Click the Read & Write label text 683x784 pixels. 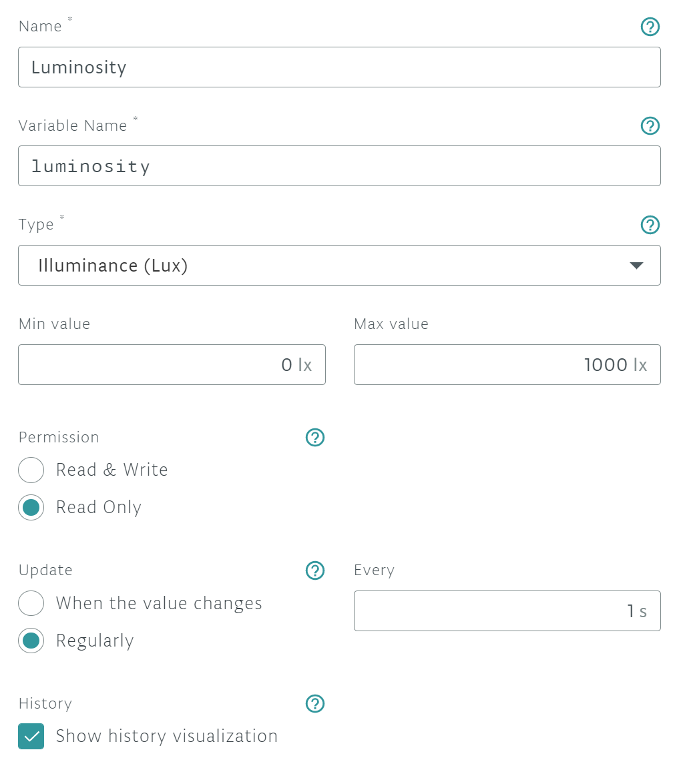coord(111,470)
